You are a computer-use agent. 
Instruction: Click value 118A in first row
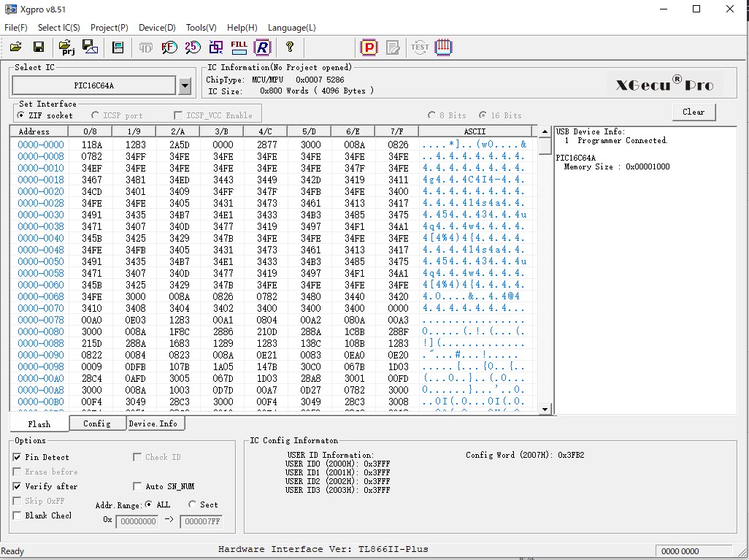pyautogui.click(x=92, y=145)
